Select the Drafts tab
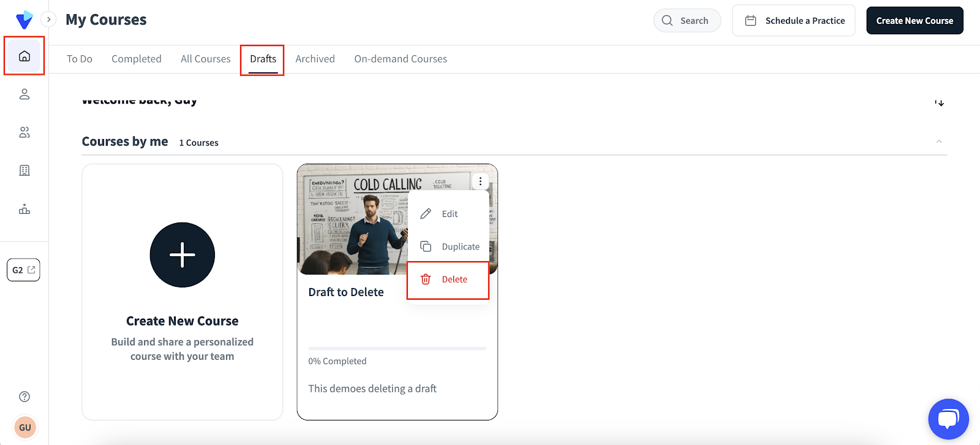Image resolution: width=980 pixels, height=445 pixels. pyautogui.click(x=263, y=59)
